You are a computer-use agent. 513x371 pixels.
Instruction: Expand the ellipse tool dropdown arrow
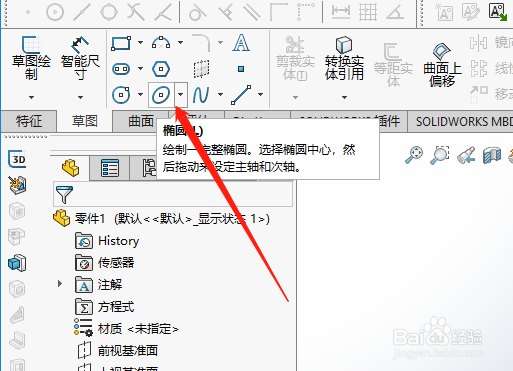180,95
